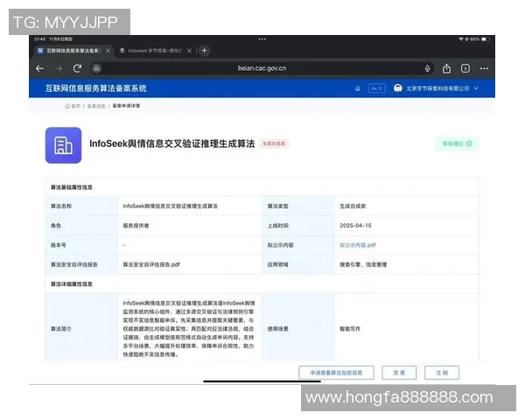Click the purple building algorithm icon
The image size is (525, 420).
[63, 145]
